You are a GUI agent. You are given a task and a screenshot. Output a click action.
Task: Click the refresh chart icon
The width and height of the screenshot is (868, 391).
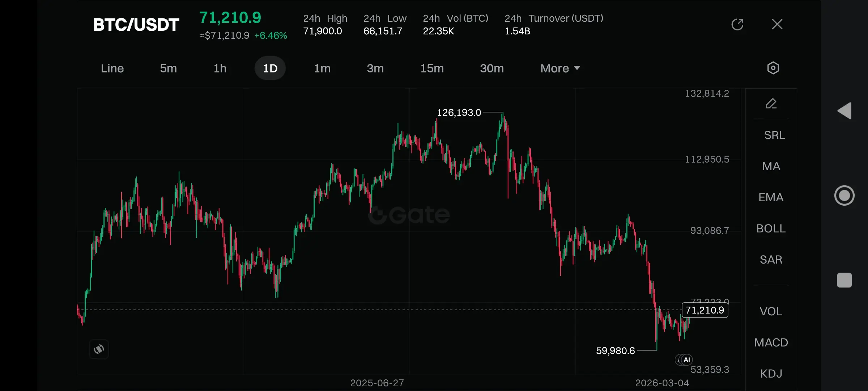tap(737, 25)
